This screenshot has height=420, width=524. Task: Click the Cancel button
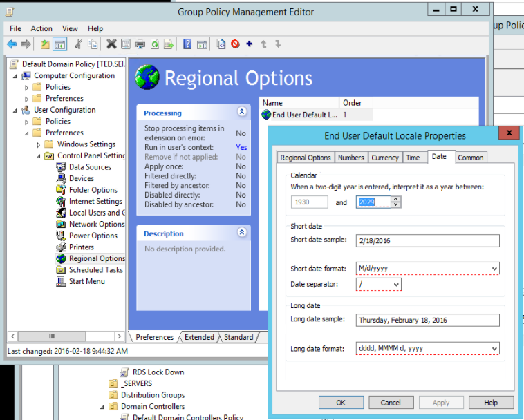(x=390, y=402)
